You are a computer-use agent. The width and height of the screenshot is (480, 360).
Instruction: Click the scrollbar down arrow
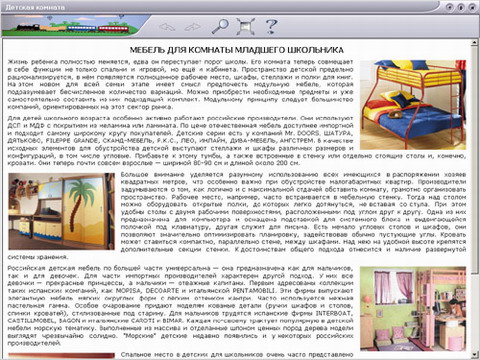474,354
